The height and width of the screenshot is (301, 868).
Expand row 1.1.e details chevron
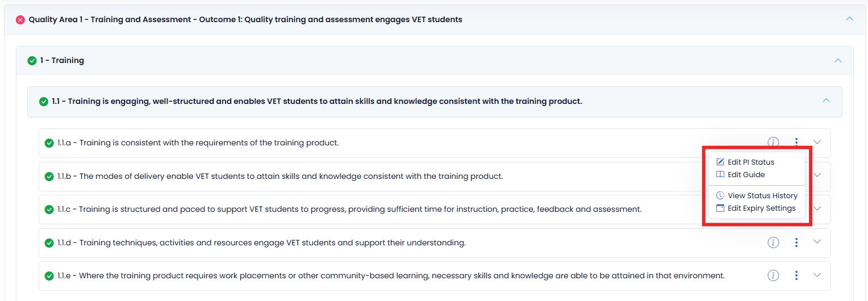[817, 275]
